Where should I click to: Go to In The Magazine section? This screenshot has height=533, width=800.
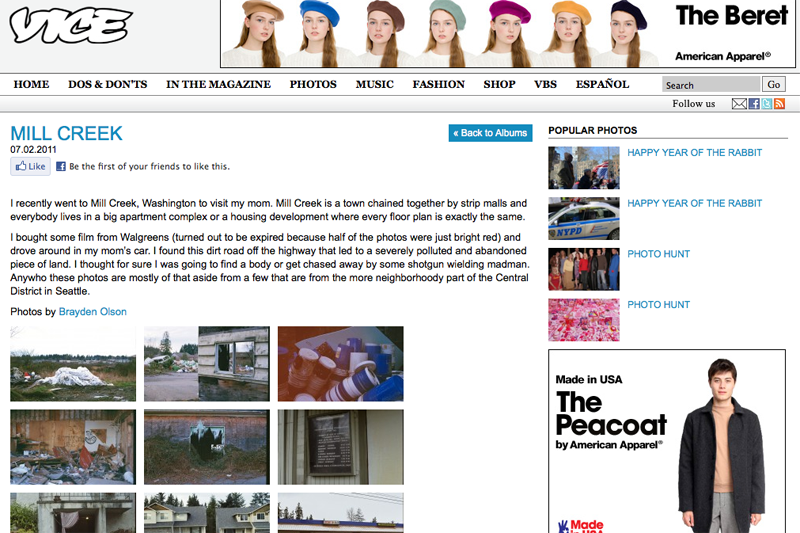(x=218, y=84)
